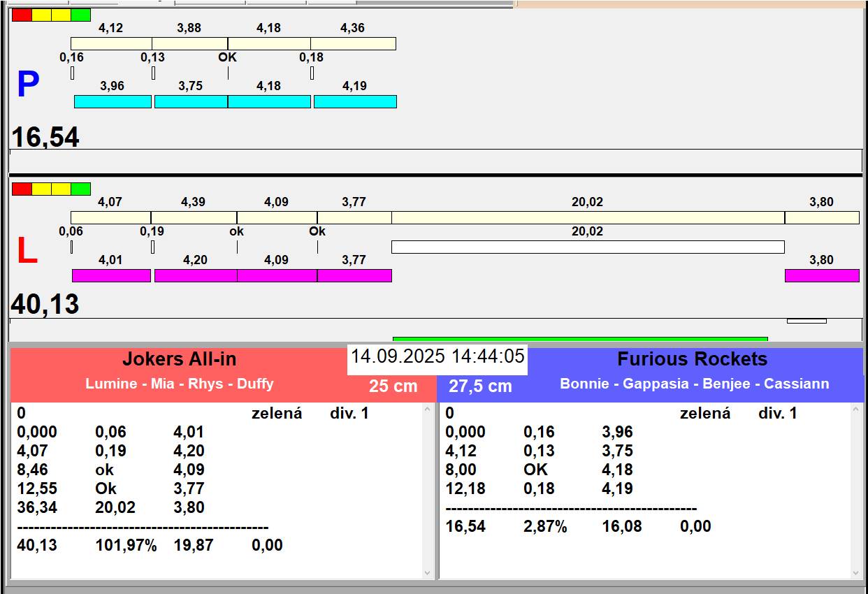Click the long white 20,02 bar in lane L

[587, 247]
